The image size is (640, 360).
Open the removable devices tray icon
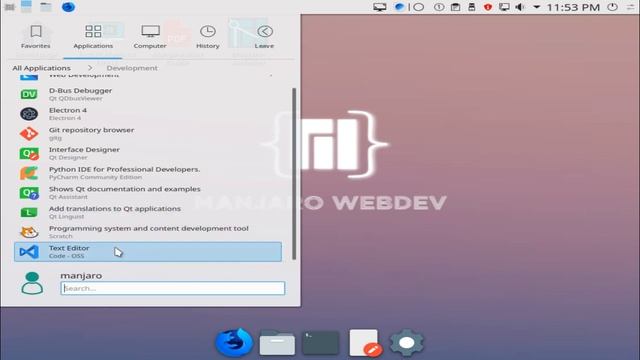471,7
